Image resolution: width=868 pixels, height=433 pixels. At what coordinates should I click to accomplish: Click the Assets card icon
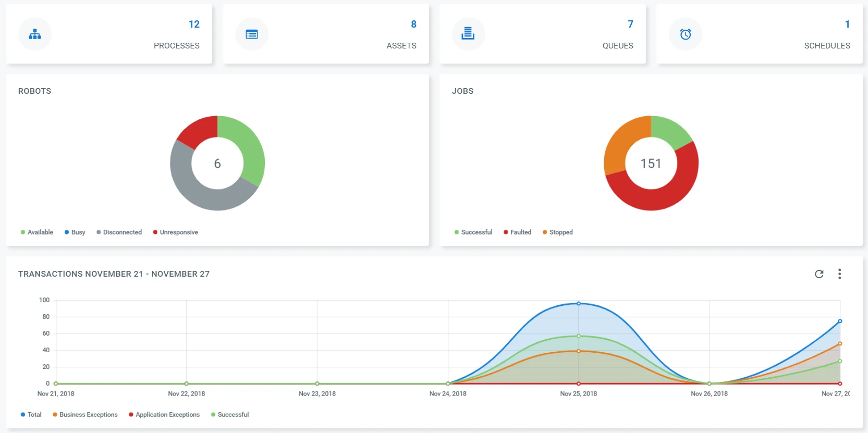(x=252, y=34)
